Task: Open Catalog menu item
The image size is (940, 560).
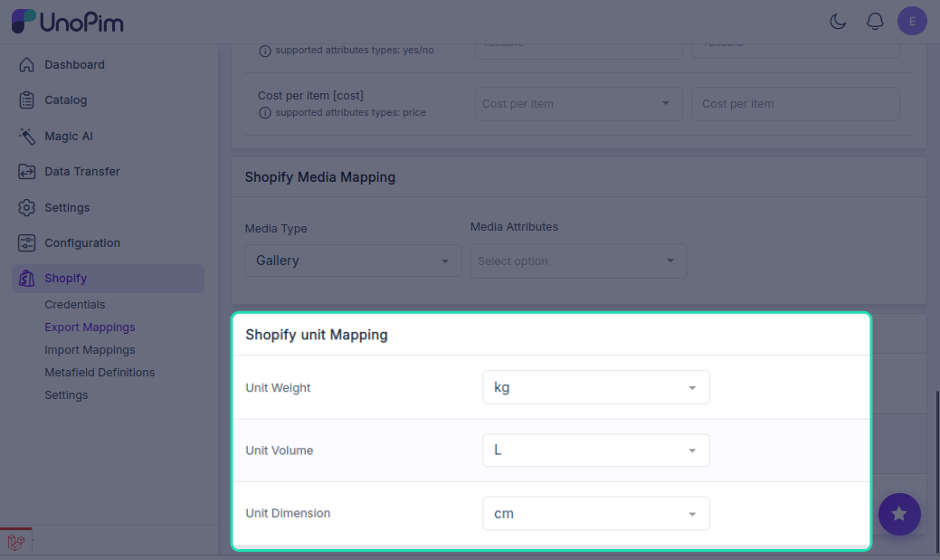Action: pos(65,100)
